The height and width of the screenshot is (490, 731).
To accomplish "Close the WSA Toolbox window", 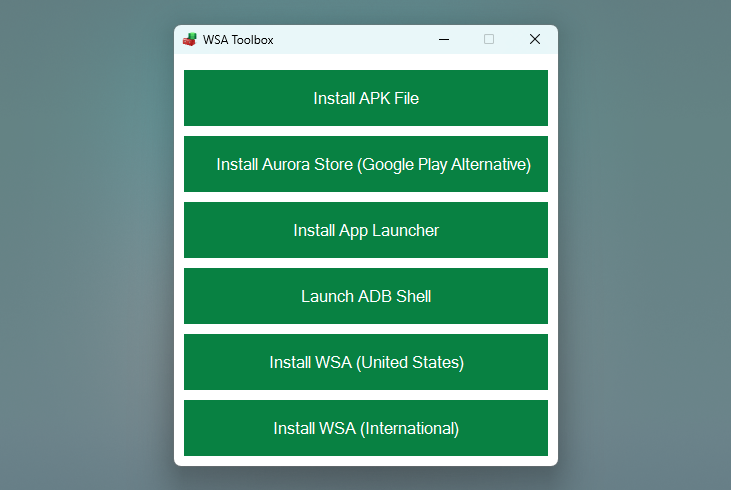I will click(535, 39).
